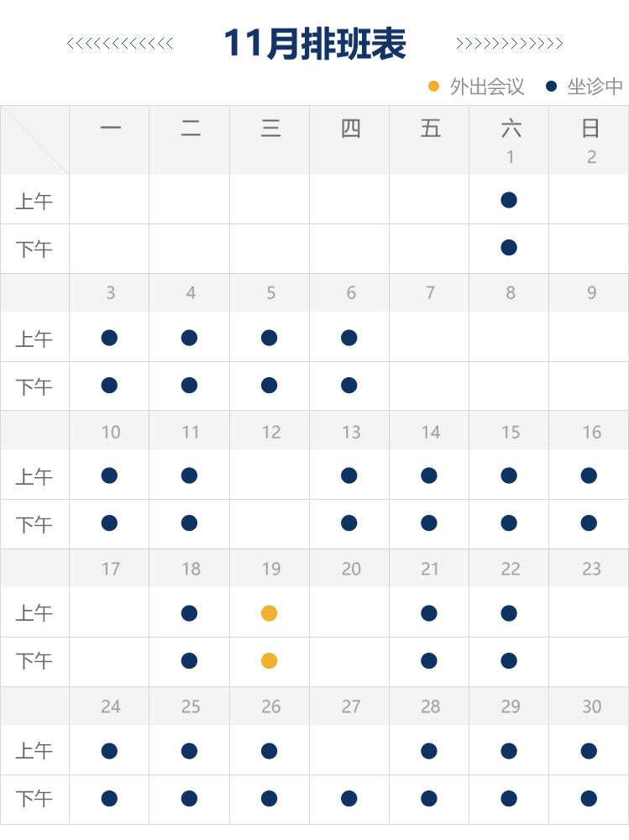
Task: Click the blue dot for Thursday 27 afternoon
Action: coord(349,799)
